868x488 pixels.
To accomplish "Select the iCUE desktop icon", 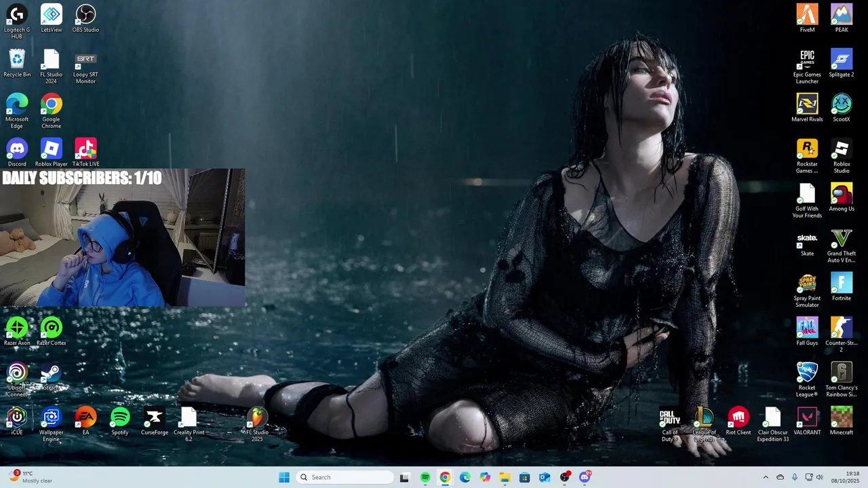I will pyautogui.click(x=17, y=421).
